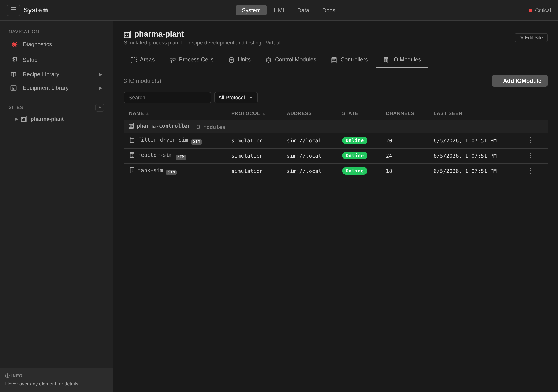This screenshot has width=558, height=392.
Task: Open Equipment Library icon
Action: [14, 88]
